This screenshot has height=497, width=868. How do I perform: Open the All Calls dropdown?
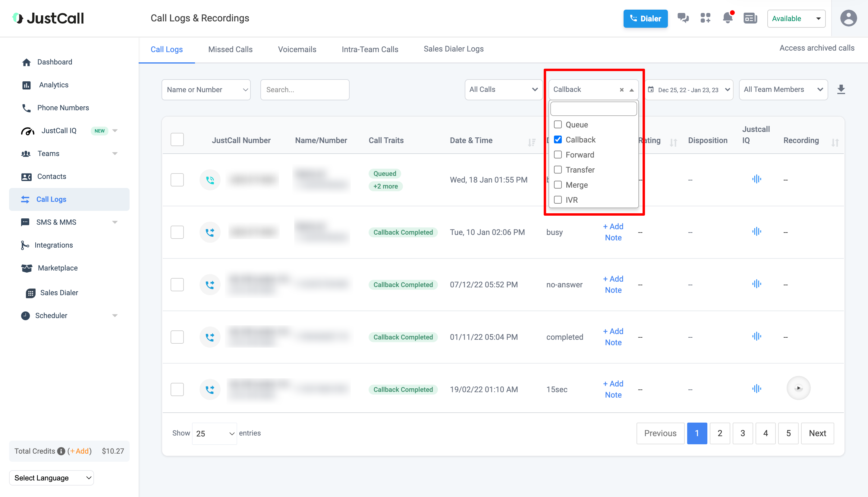(504, 90)
